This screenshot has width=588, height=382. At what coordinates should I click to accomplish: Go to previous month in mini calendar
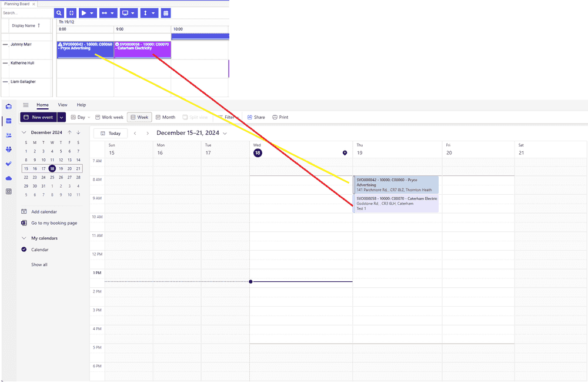pyautogui.click(x=69, y=132)
